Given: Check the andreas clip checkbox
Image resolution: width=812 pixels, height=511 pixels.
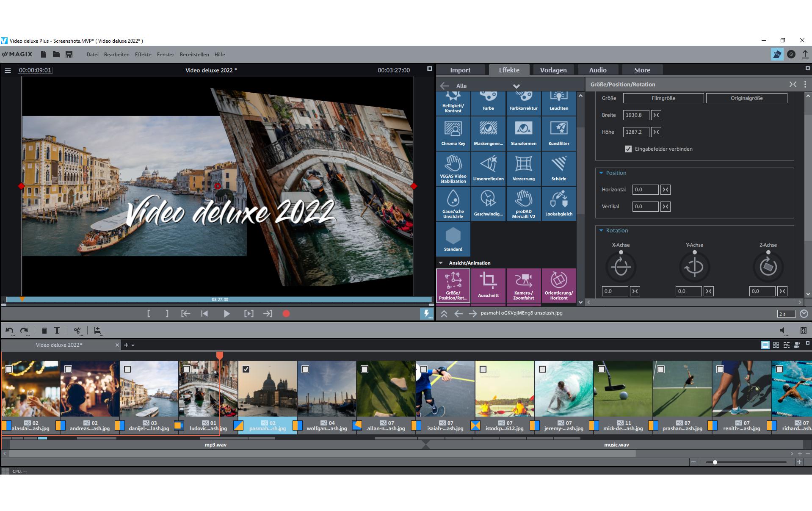Looking at the screenshot, I should point(68,369).
